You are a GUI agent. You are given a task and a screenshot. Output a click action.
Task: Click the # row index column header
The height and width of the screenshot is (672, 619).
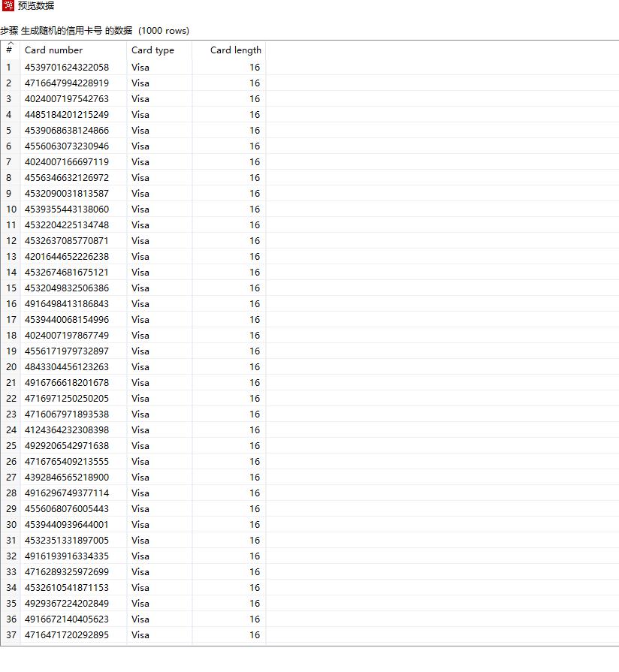[x=10, y=50]
